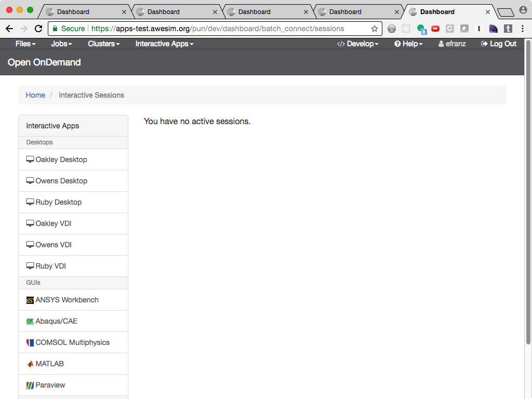Open the Clusters dropdown

(x=103, y=44)
